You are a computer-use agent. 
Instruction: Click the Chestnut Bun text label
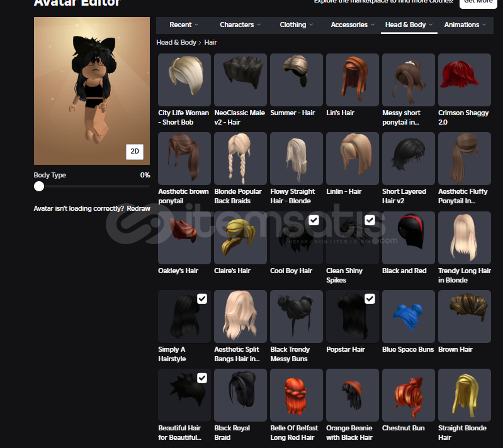point(404,428)
